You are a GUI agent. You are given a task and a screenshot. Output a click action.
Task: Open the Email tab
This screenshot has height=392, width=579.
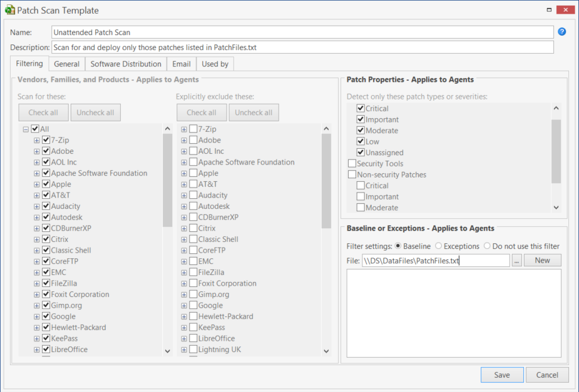(182, 64)
